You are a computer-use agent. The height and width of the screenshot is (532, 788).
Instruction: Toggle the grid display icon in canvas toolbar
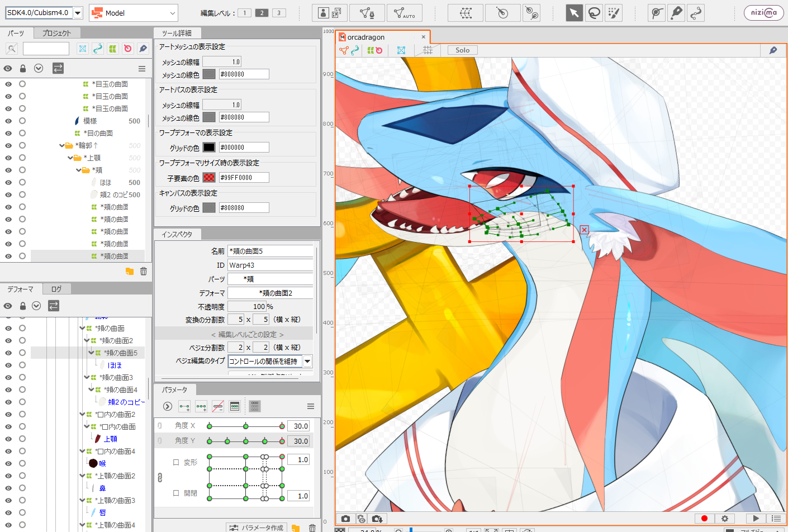coord(428,50)
